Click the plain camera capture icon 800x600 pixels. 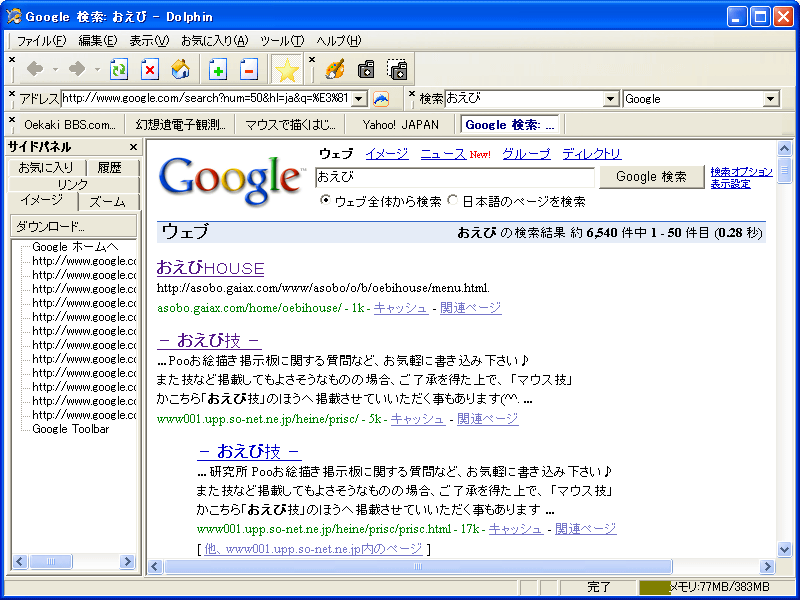(366, 69)
